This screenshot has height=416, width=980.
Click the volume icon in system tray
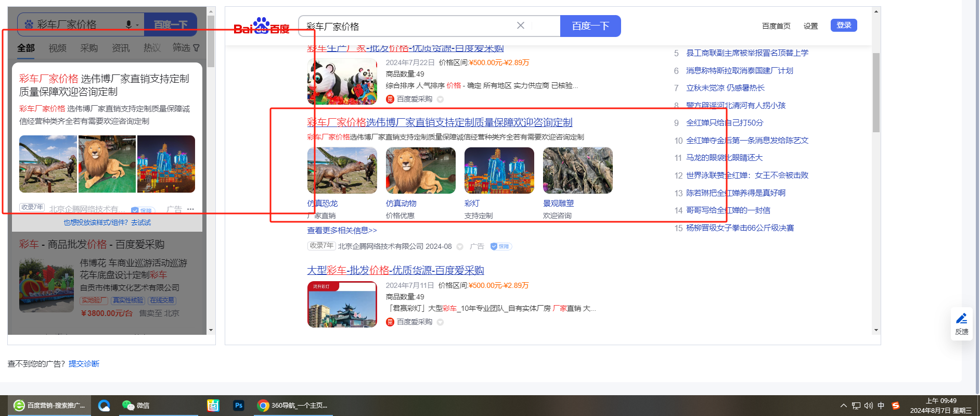point(868,406)
